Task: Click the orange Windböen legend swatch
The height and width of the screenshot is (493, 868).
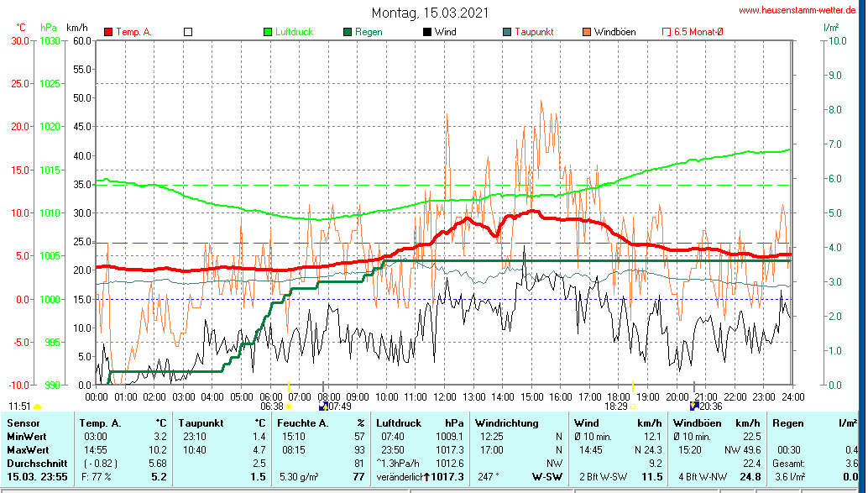Action: tap(586, 32)
